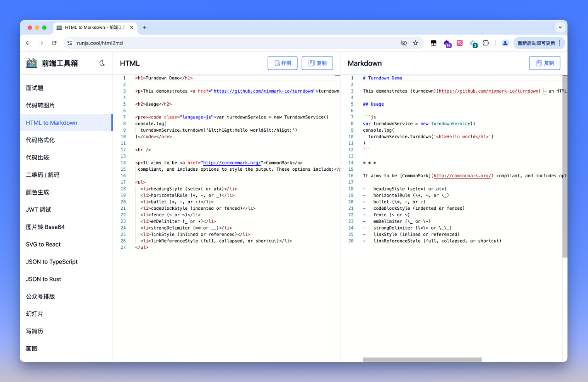Open the Extensions puzzle icon
The height and width of the screenshot is (382, 588).
(x=486, y=43)
